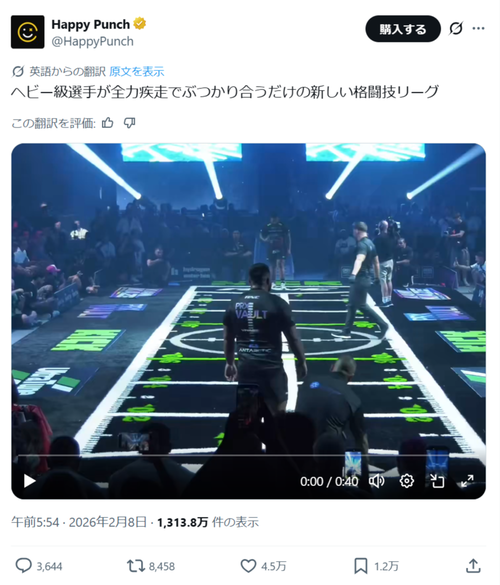Open the @HappyPunch handle link

click(x=93, y=41)
